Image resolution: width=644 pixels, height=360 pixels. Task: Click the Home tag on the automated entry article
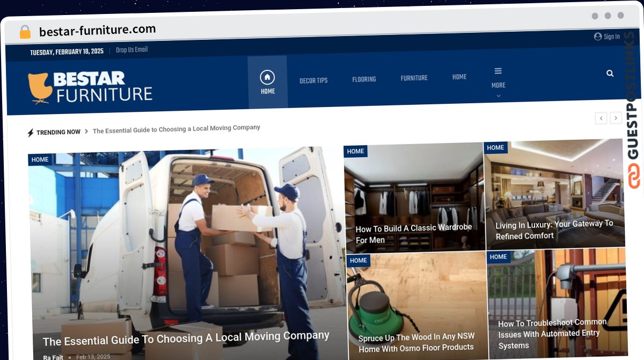498,257
